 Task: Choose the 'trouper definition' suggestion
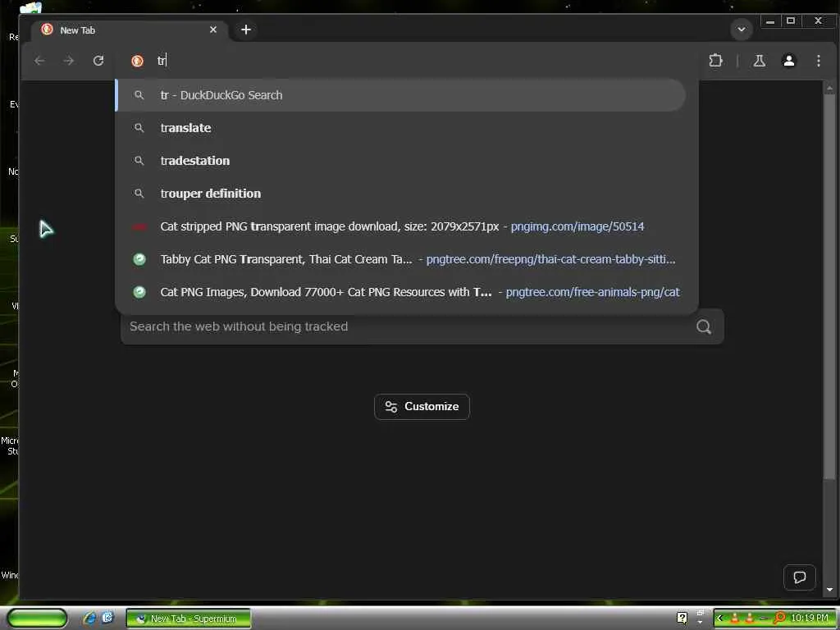point(400,194)
